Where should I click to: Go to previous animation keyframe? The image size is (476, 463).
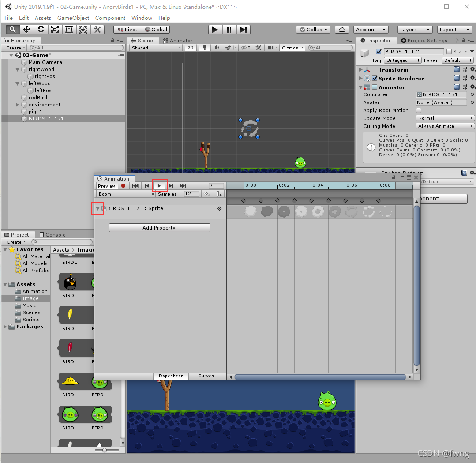[147, 186]
